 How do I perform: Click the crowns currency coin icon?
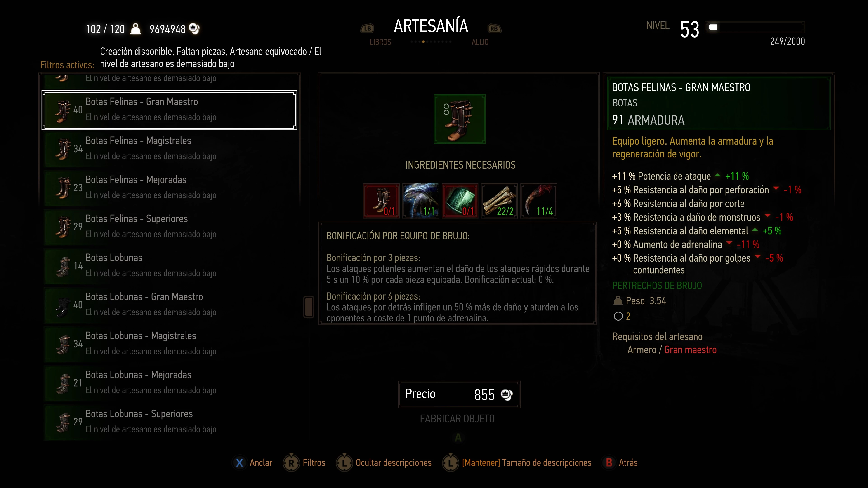pyautogui.click(x=194, y=29)
